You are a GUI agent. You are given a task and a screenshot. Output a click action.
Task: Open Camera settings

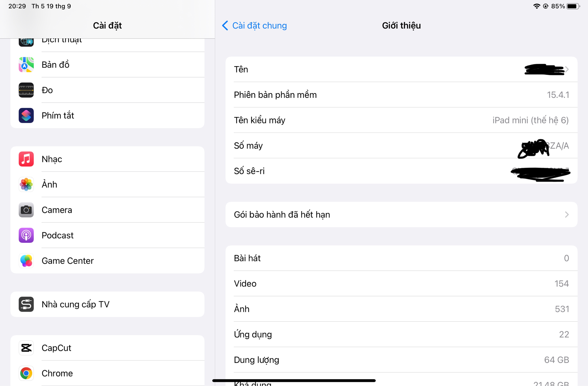click(x=107, y=210)
